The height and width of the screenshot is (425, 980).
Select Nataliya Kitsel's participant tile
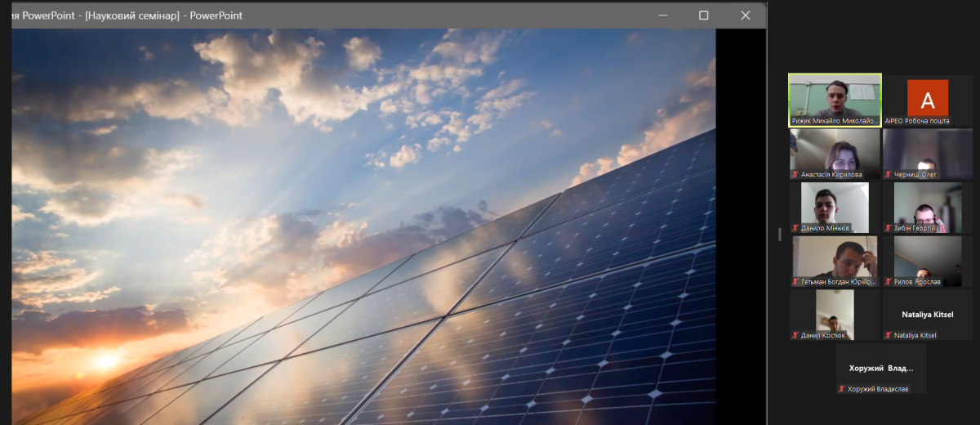(927, 314)
